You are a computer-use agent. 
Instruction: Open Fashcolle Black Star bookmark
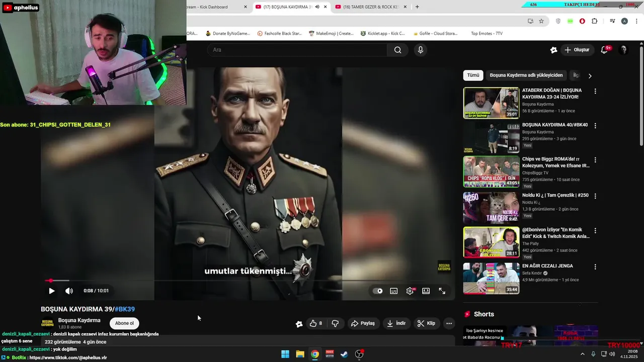pos(279,34)
